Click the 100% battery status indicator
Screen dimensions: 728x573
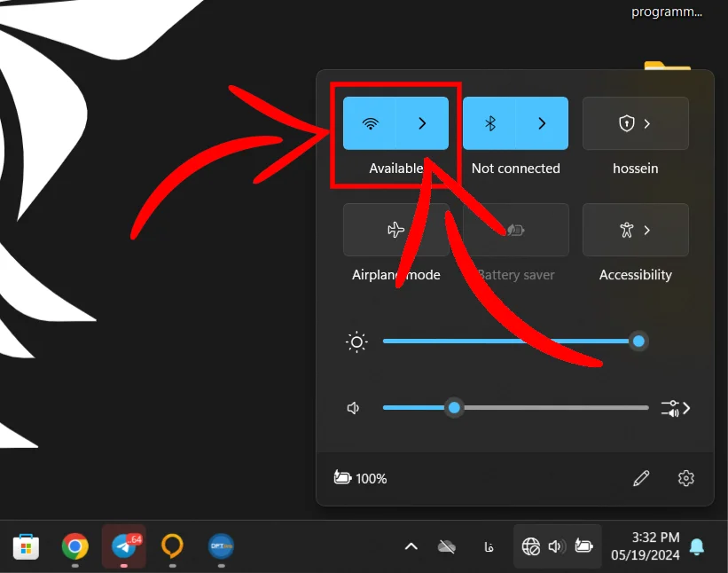pos(360,478)
